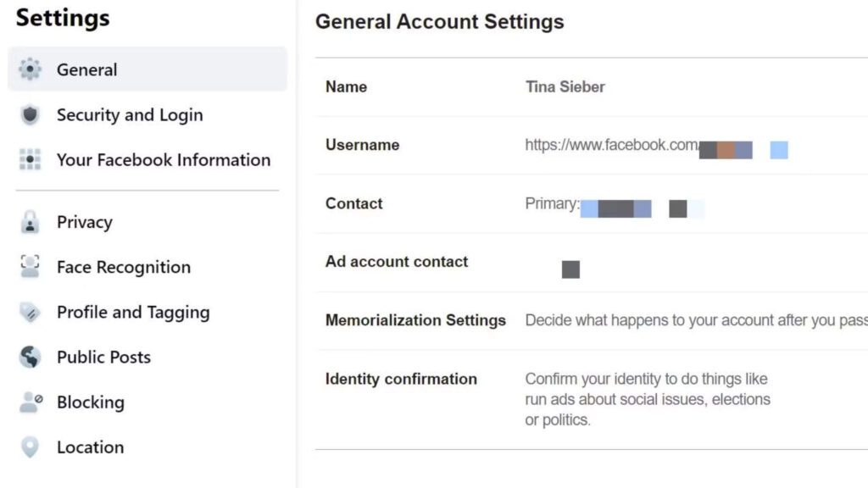The height and width of the screenshot is (488, 868).
Task: Select the Security and Login shield icon
Action: (x=31, y=114)
